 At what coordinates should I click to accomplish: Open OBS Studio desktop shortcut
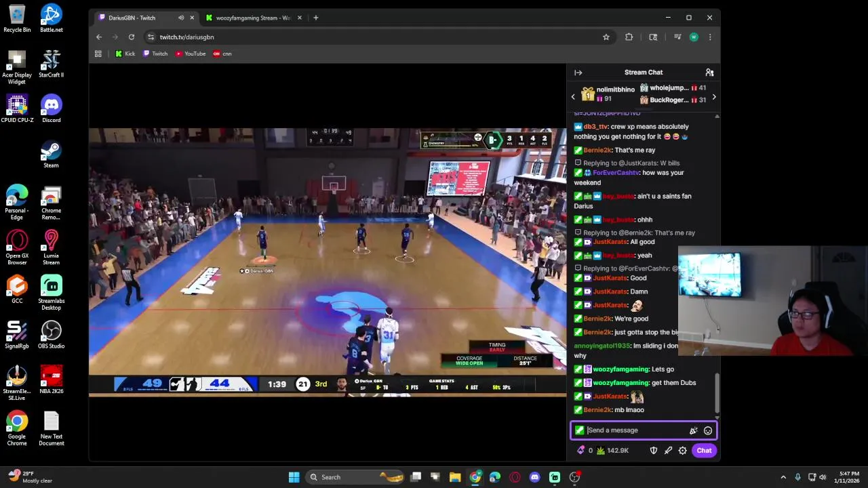click(51, 334)
